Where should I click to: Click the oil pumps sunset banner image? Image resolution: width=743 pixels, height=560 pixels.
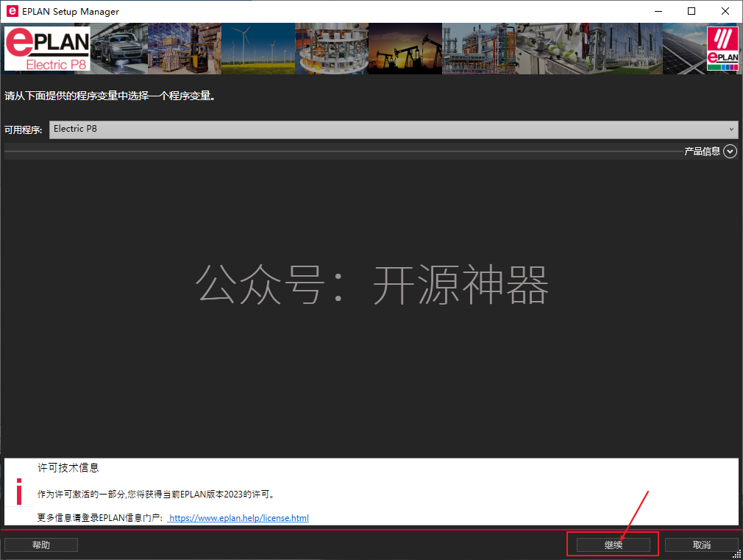pos(405,49)
